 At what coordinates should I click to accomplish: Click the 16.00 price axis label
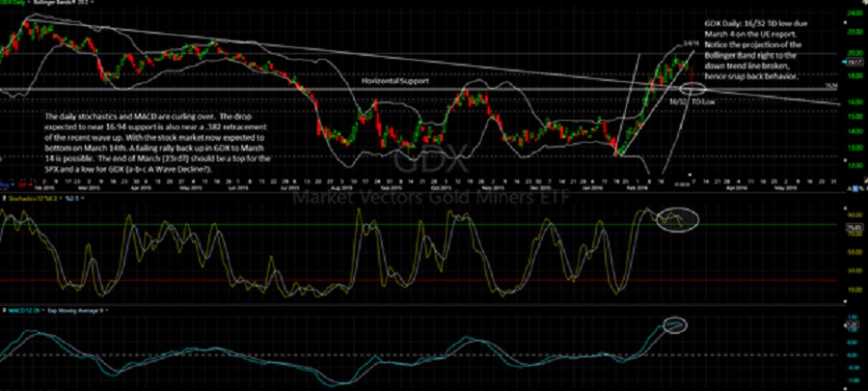[x=854, y=101]
